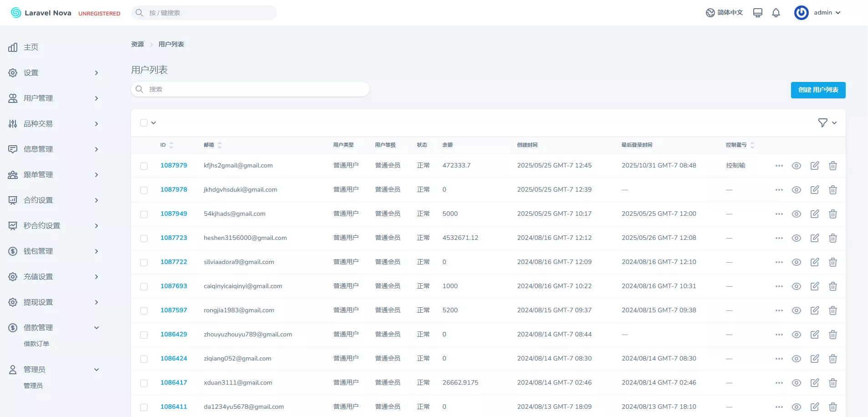
Task: Open the admin user dropdown
Action: click(818, 13)
